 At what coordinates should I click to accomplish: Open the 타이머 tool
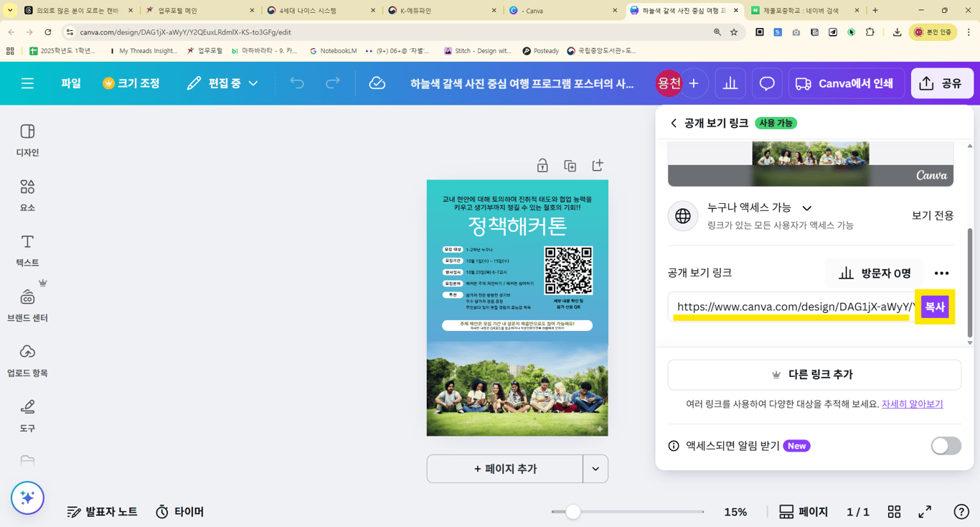[x=180, y=512]
